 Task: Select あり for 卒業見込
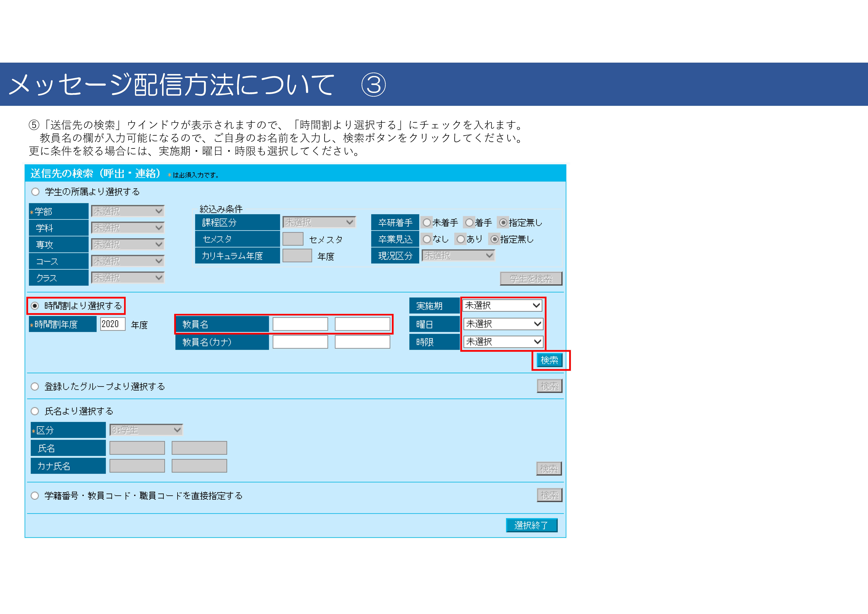(x=460, y=239)
